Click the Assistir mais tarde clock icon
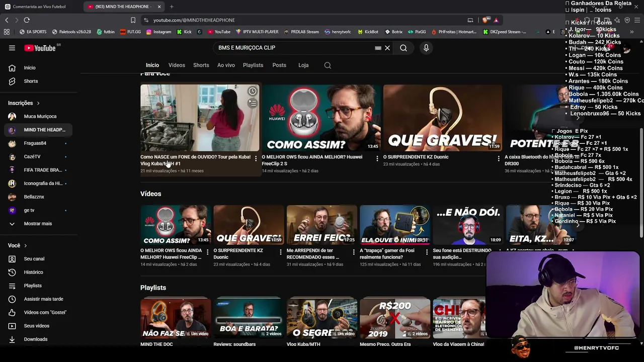 (x=12, y=299)
